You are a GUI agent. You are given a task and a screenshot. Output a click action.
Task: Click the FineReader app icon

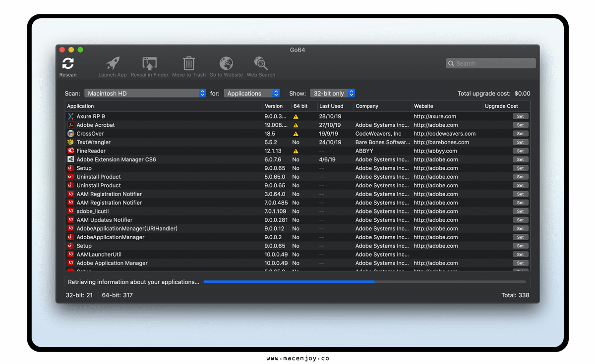[70, 151]
